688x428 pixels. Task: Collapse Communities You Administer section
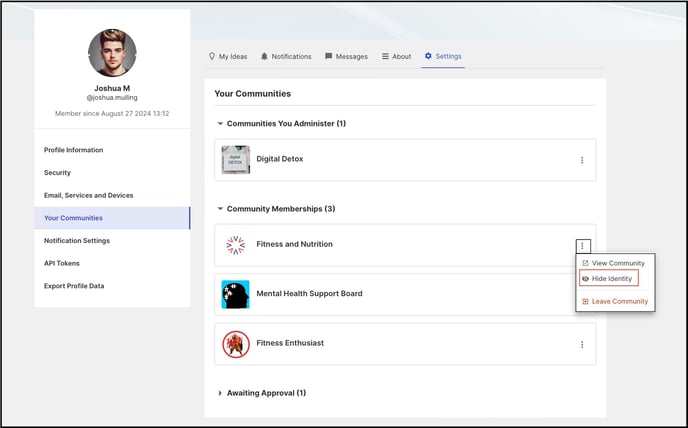click(x=220, y=123)
